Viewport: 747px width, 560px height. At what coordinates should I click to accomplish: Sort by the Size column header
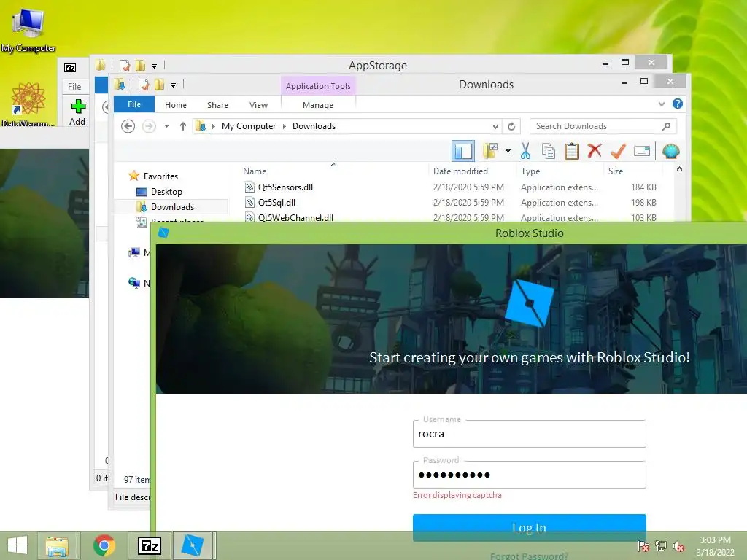pyautogui.click(x=616, y=171)
